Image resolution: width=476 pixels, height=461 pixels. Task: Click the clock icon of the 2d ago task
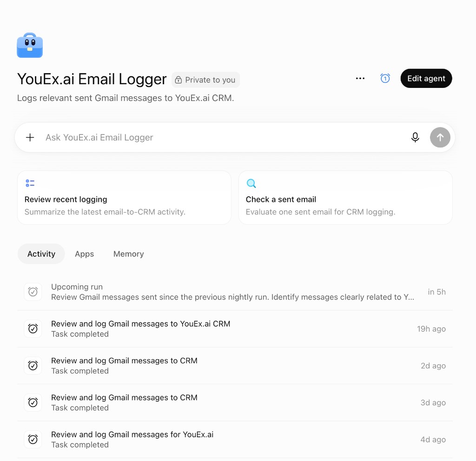33,366
